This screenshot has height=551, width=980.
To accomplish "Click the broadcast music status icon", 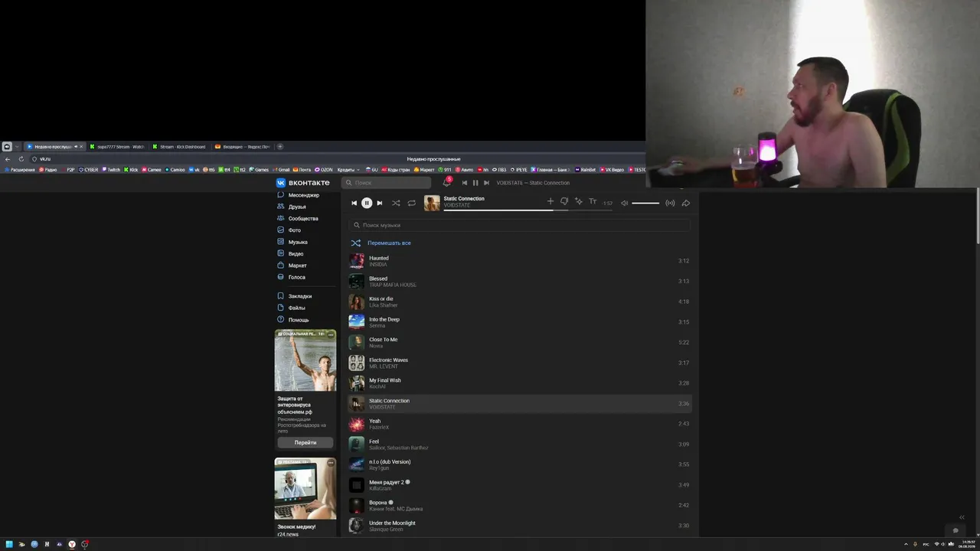I will [x=670, y=203].
